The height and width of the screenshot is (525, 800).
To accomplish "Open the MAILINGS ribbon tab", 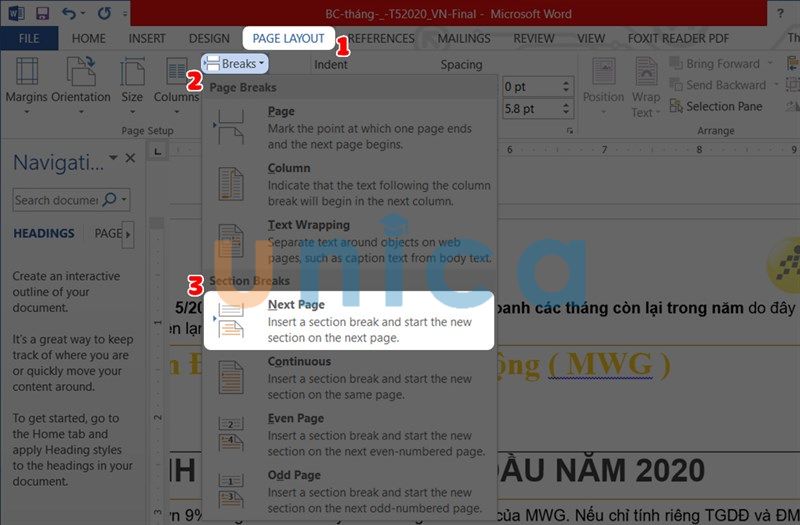I will coord(464,39).
